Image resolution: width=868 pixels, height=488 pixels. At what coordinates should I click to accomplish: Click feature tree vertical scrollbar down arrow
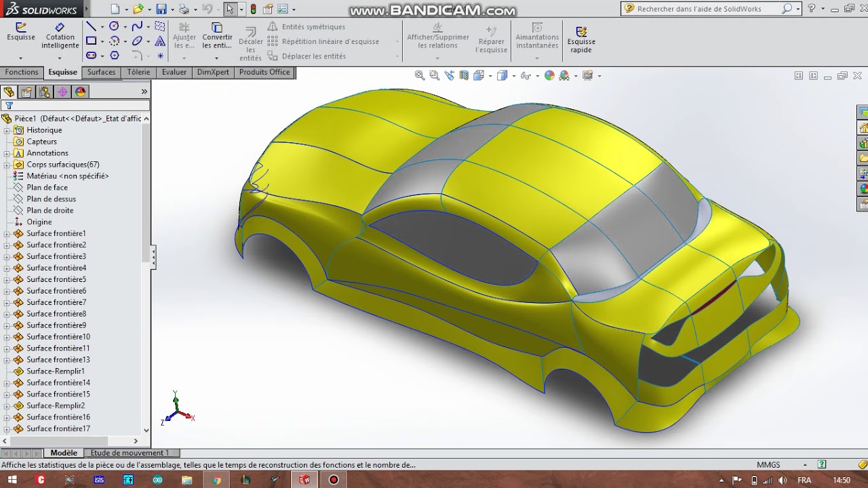pyautogui.click(x=146, y=430)
